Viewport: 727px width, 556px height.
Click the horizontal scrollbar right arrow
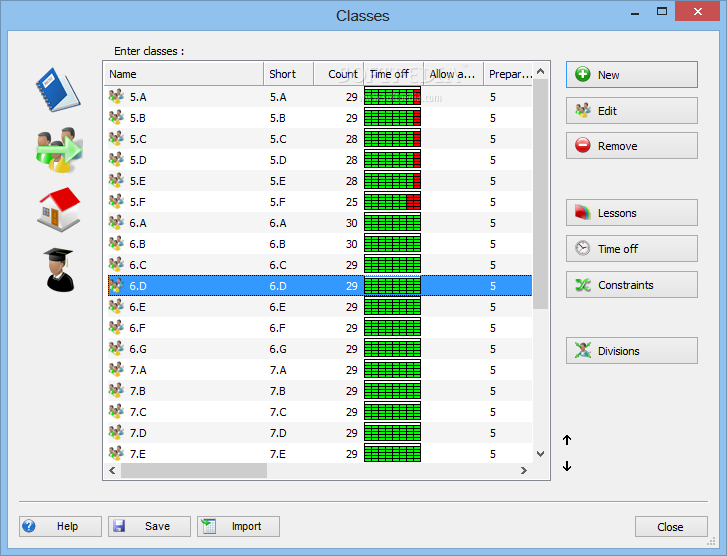[x=523, y=470]
